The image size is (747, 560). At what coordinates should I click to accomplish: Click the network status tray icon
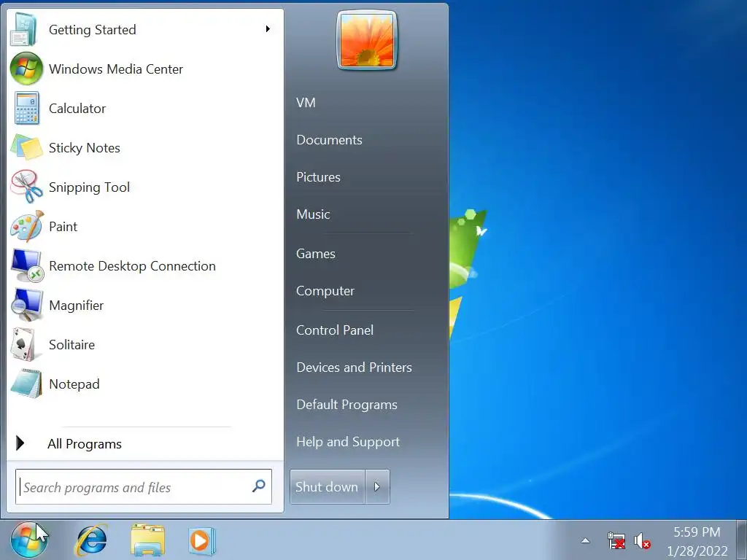click(616, 541)
